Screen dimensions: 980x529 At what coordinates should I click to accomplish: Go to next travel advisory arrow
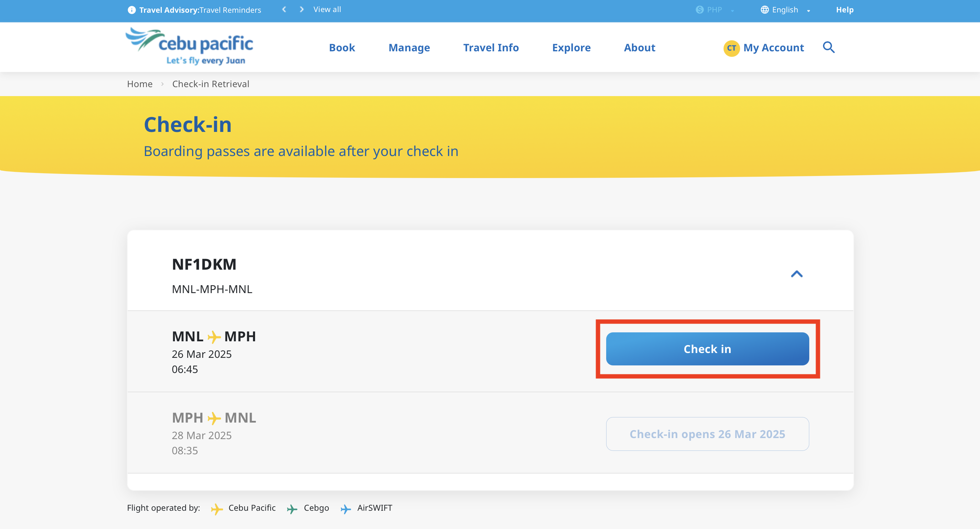point(302,10)
